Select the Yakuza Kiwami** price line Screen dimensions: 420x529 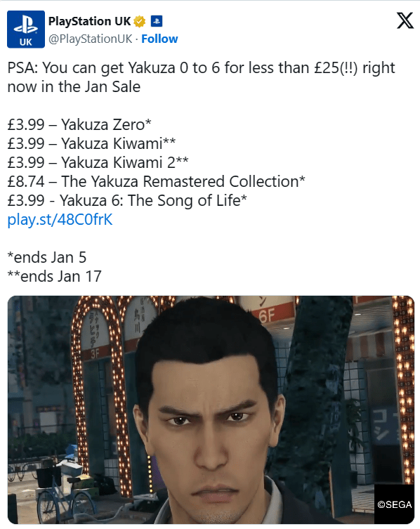click(x=91, y=143)
